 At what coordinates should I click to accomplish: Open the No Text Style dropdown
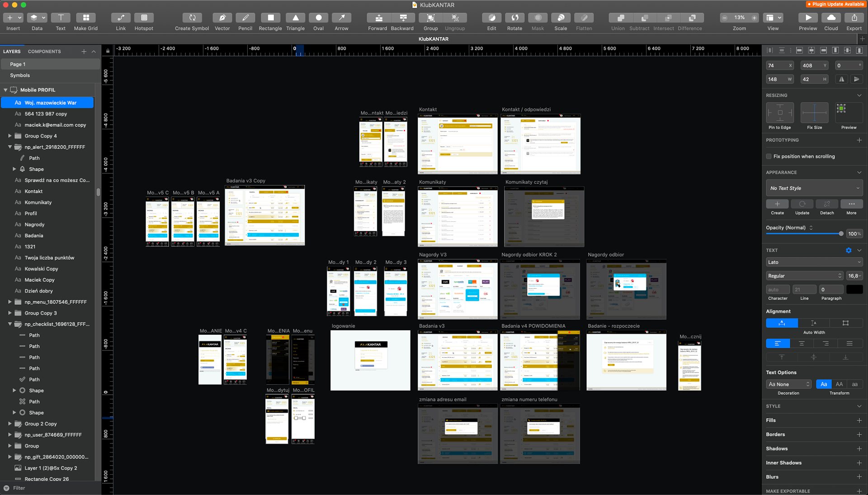[814, 188]
